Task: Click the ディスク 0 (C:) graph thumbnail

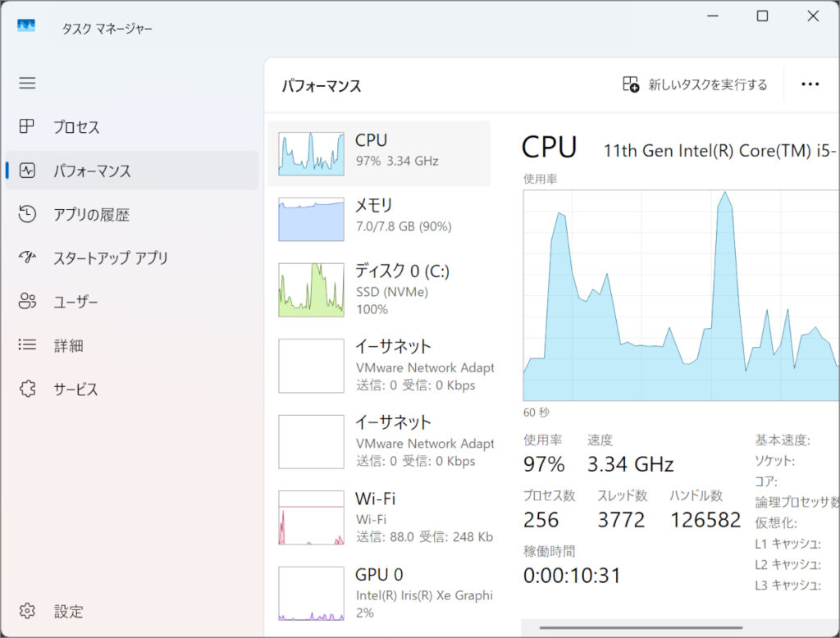Action: coord(311,289)
